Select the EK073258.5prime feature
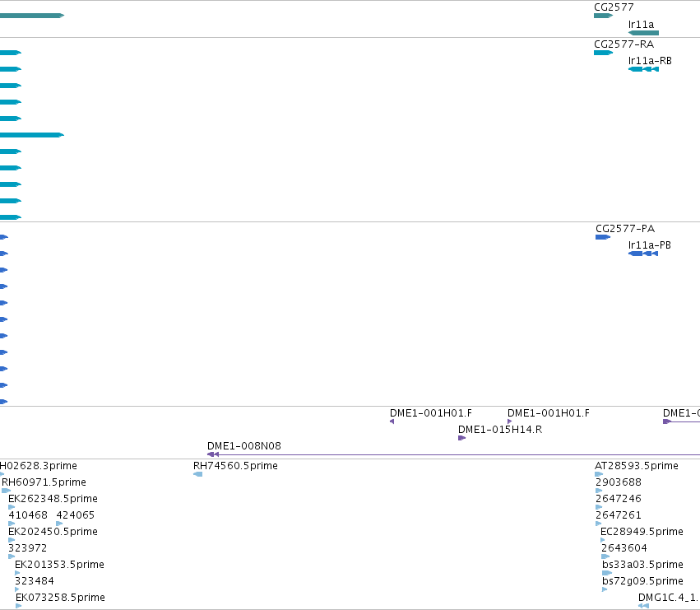 tap(18, 606)
